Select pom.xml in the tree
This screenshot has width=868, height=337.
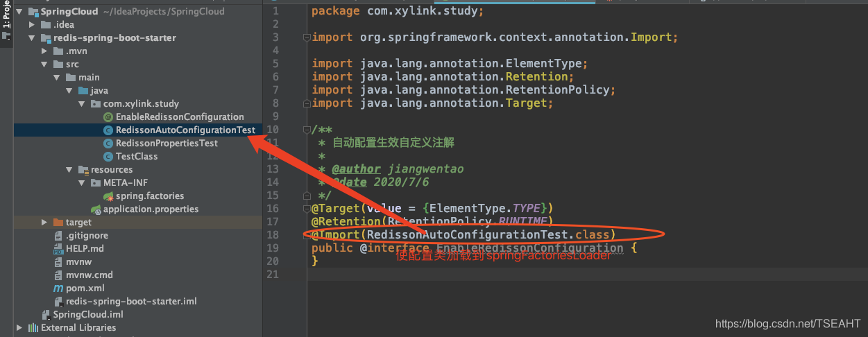point(85,288)
